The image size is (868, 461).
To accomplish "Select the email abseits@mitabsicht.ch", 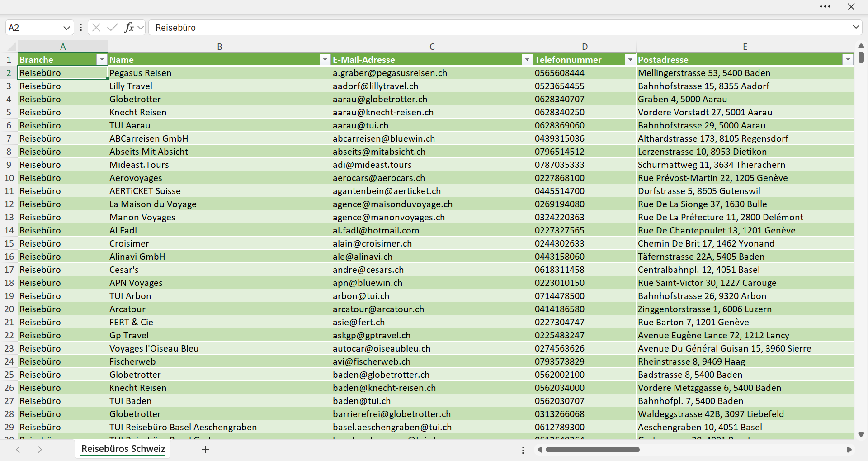I will pos(432,152).
